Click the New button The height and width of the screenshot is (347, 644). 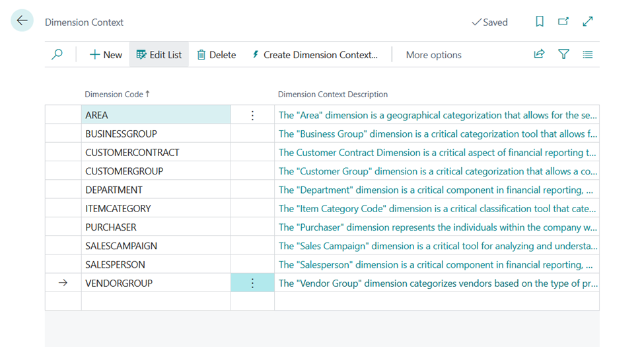click(106, 55)
